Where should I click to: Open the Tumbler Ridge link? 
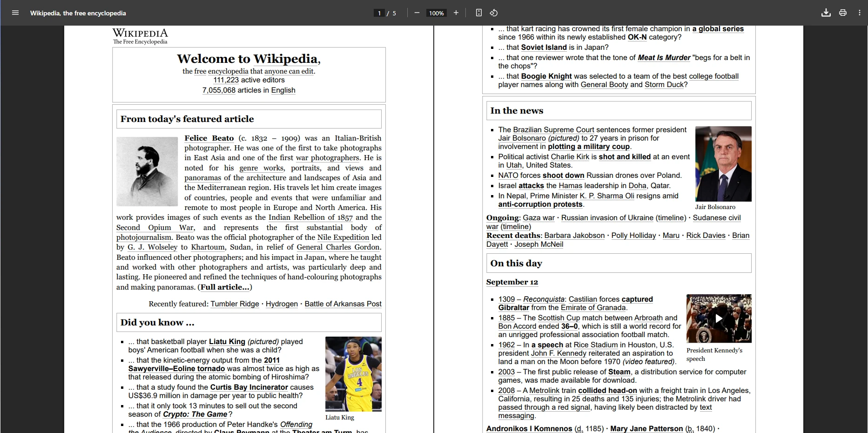tap(235, 304)
